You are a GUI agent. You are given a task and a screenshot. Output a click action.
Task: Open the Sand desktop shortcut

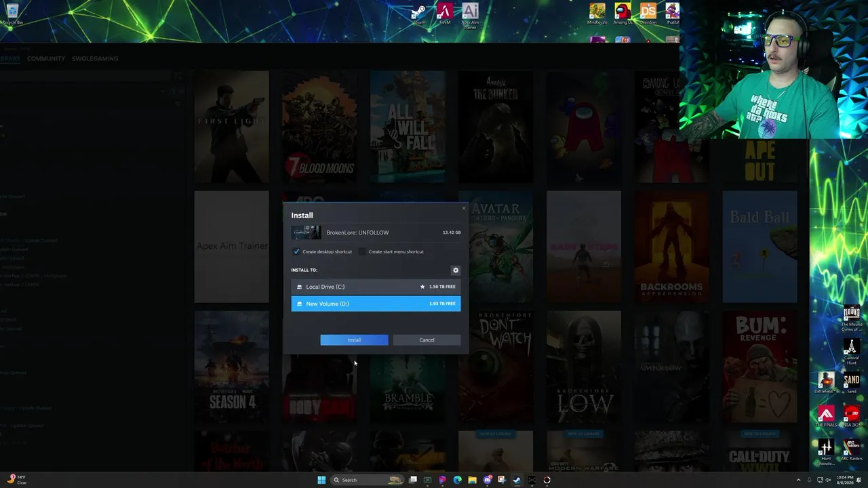click(x=851, y=383)
